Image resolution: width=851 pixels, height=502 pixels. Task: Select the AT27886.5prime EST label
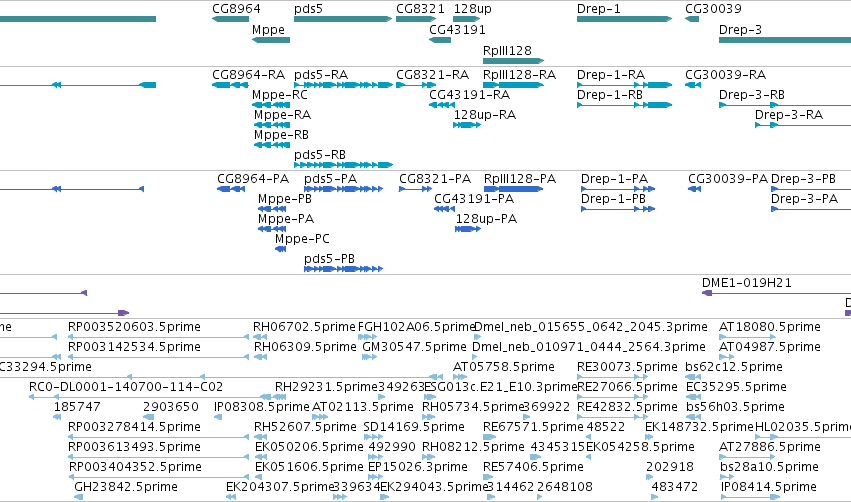770,447
